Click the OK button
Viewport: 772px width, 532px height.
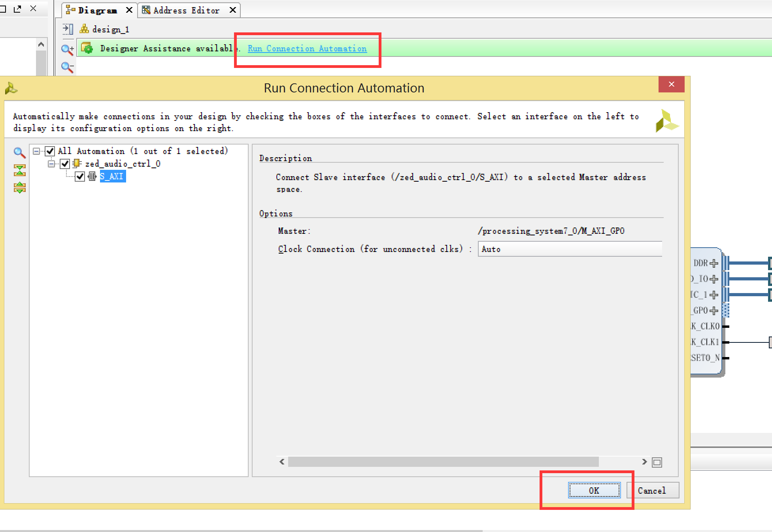[x=594, y=491]
